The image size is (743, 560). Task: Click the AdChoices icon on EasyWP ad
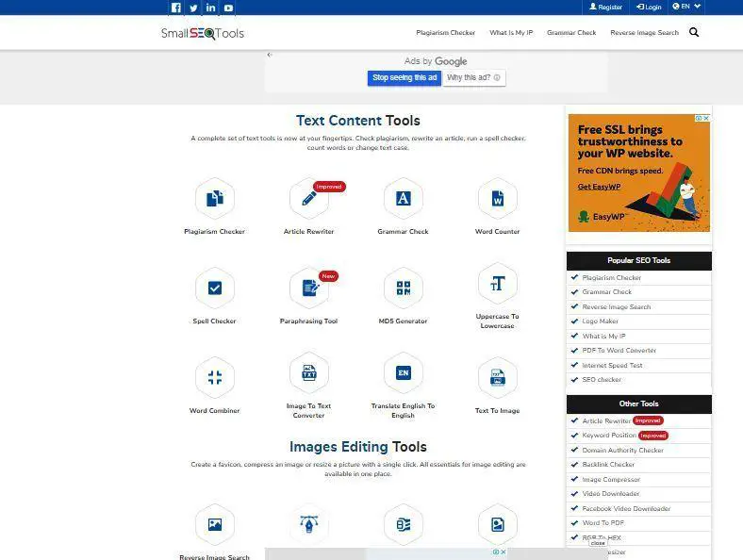pos(699,118)
